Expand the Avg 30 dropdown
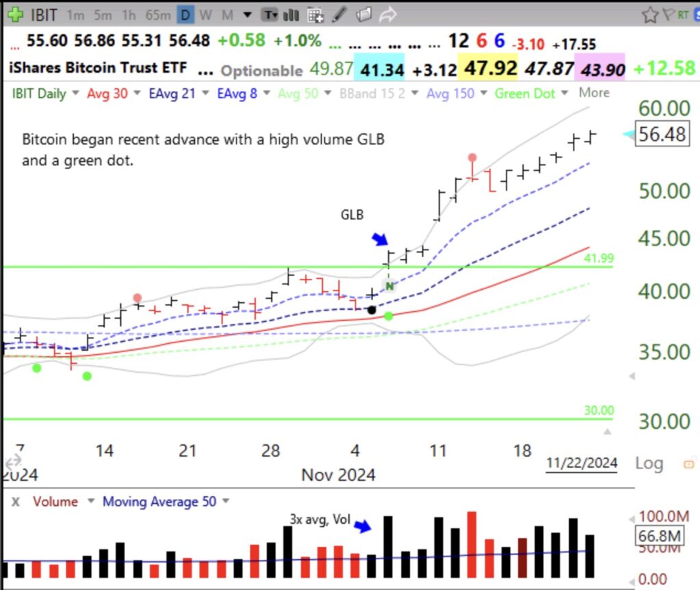700x590 pixels. pyautogui.click(x=137, y=93)
